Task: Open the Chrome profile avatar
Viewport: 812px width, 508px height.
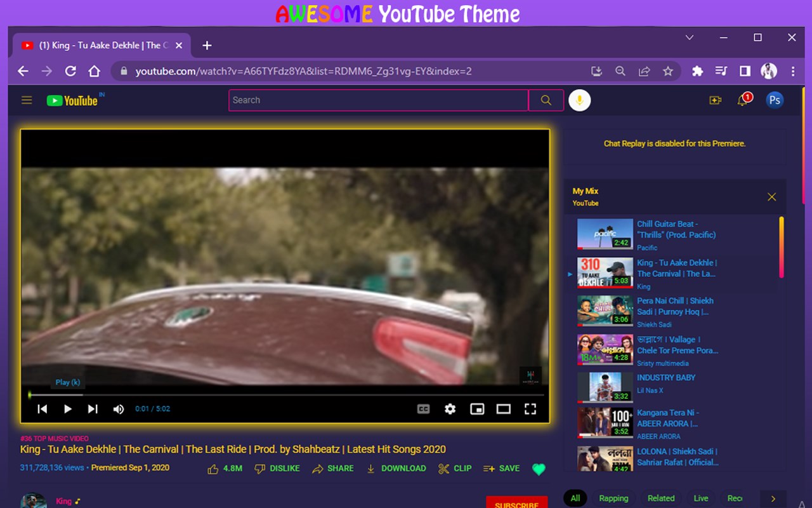Action: coord(769,71)
